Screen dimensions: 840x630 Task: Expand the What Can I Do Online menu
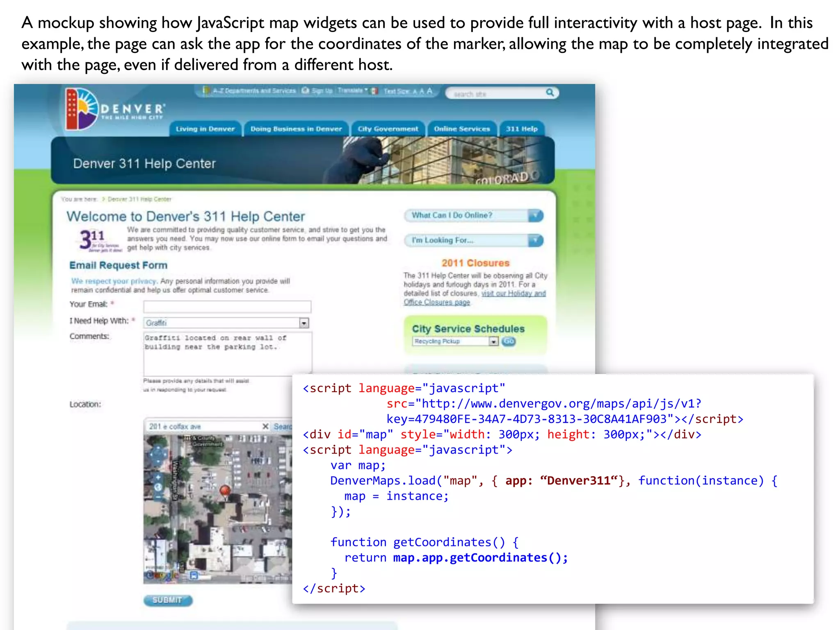click(535, 215)
